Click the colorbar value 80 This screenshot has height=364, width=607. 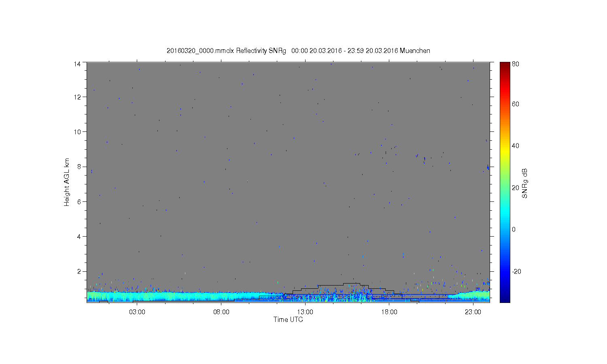click(516, 64)
